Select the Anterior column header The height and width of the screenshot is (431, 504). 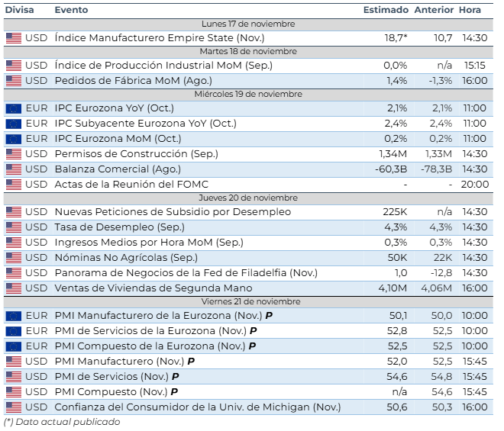pyautogui.click(x=433, y=10)
